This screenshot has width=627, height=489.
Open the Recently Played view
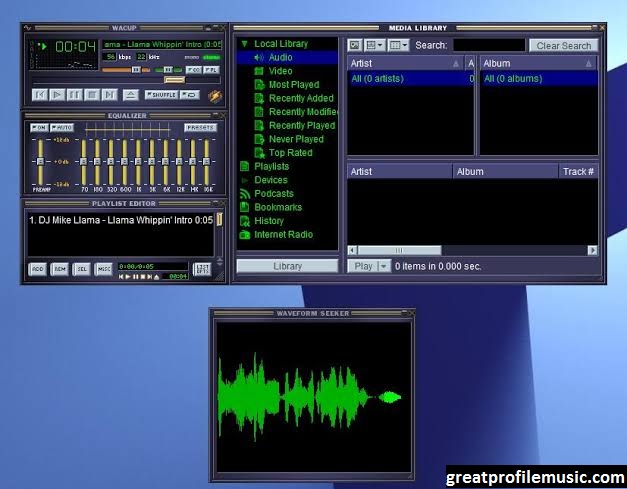point(302,125)
